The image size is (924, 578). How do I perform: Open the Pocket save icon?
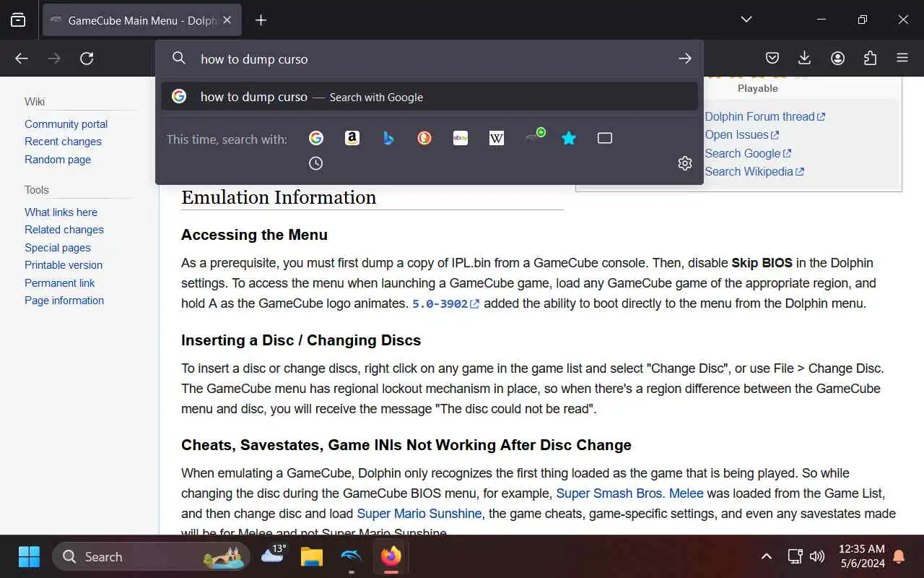pyautogui.click(x=772, y=59)
